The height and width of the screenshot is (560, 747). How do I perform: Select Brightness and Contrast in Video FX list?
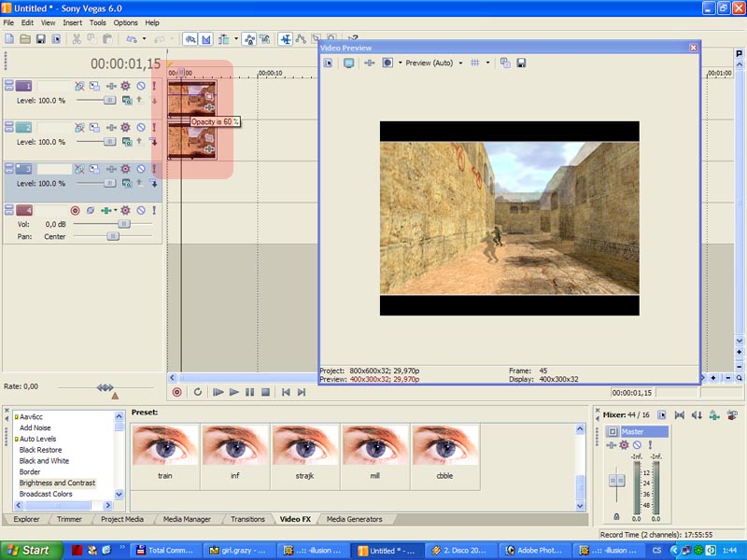coord(57,483)
